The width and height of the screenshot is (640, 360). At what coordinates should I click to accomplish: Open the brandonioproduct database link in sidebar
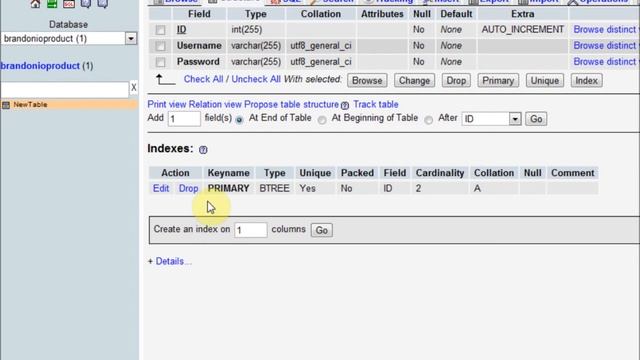[40, 66]
